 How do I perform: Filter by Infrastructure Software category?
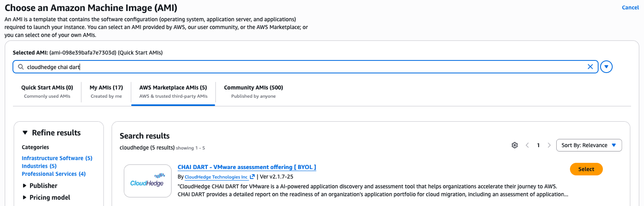(x=57, y=158)
